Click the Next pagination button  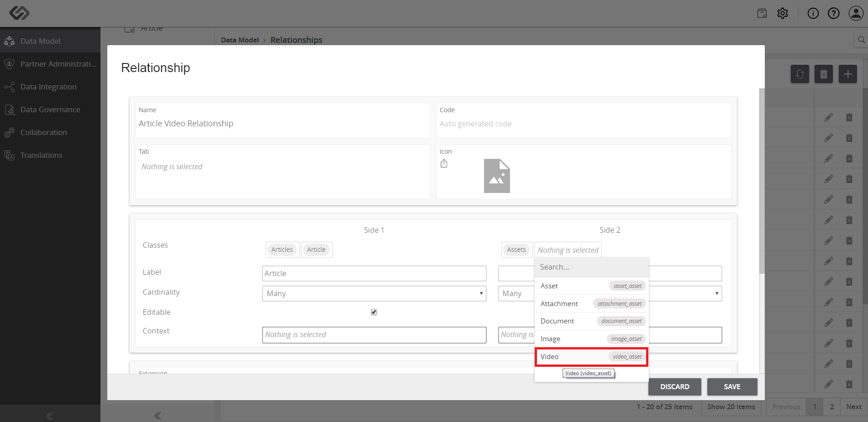tap(854, 407)
